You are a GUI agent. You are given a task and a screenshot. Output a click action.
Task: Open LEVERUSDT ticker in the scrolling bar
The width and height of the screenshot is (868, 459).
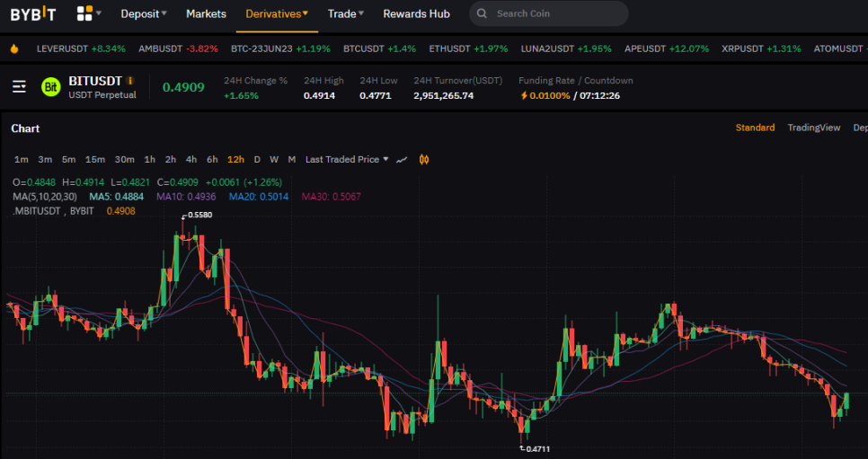click(81, 49)
